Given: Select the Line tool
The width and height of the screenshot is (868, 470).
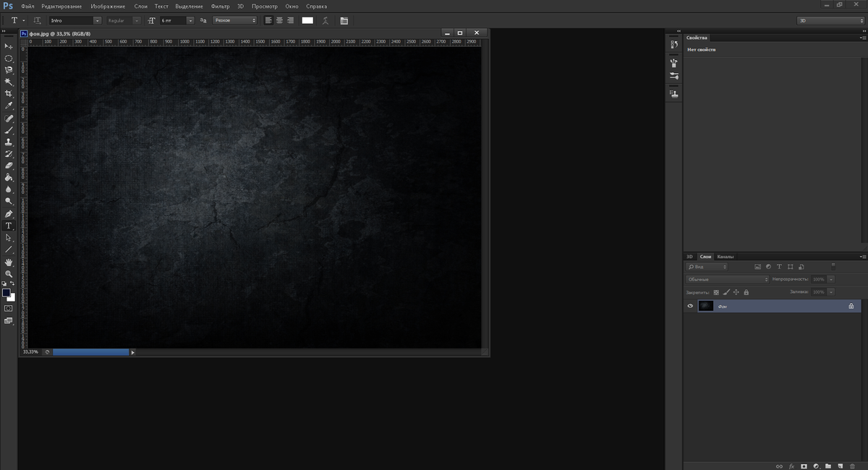Looking at the screenshot, I should tap(9, 249).
